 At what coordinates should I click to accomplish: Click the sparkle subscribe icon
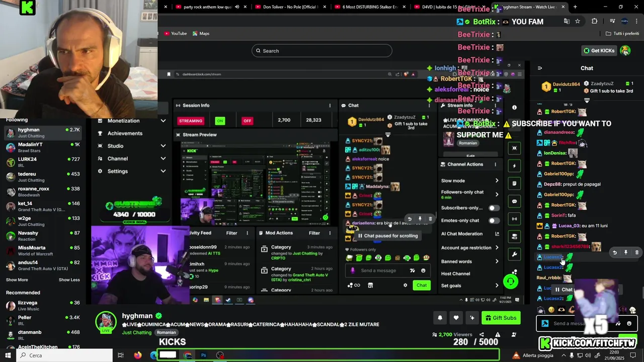[472, 318]
